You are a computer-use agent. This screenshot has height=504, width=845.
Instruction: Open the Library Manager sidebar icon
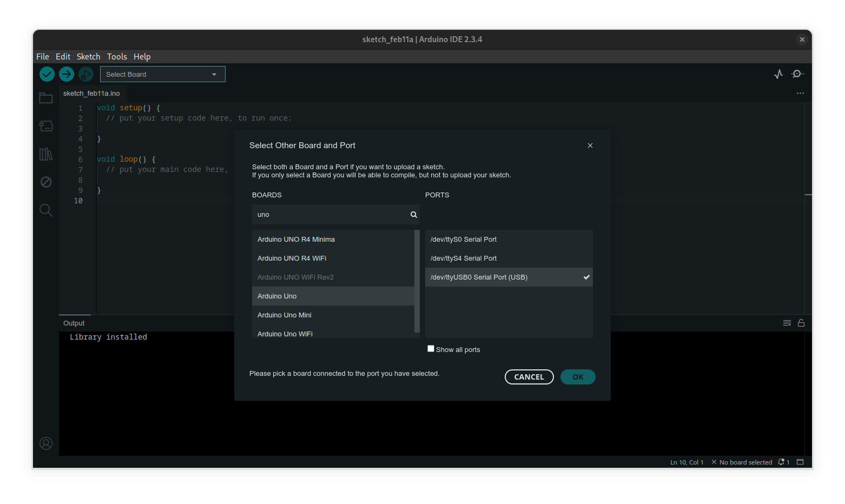(x=46, y=154)
